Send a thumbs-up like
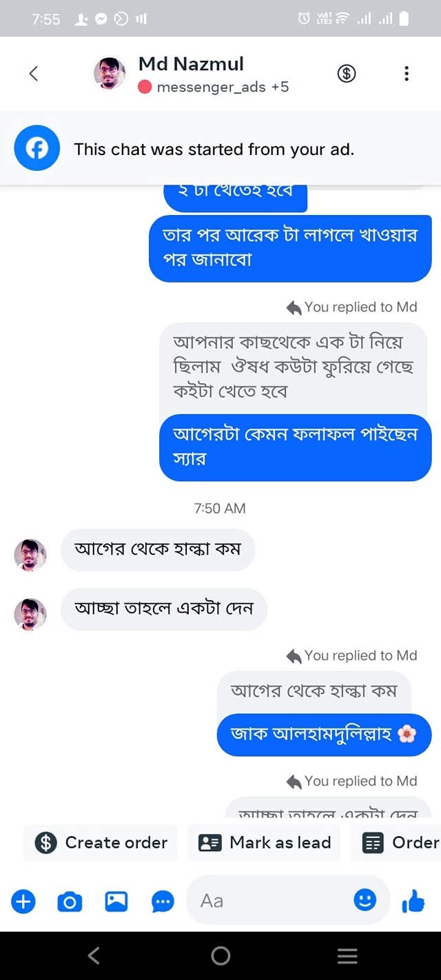The image size is (441, 980). click(x=413, y=900)
